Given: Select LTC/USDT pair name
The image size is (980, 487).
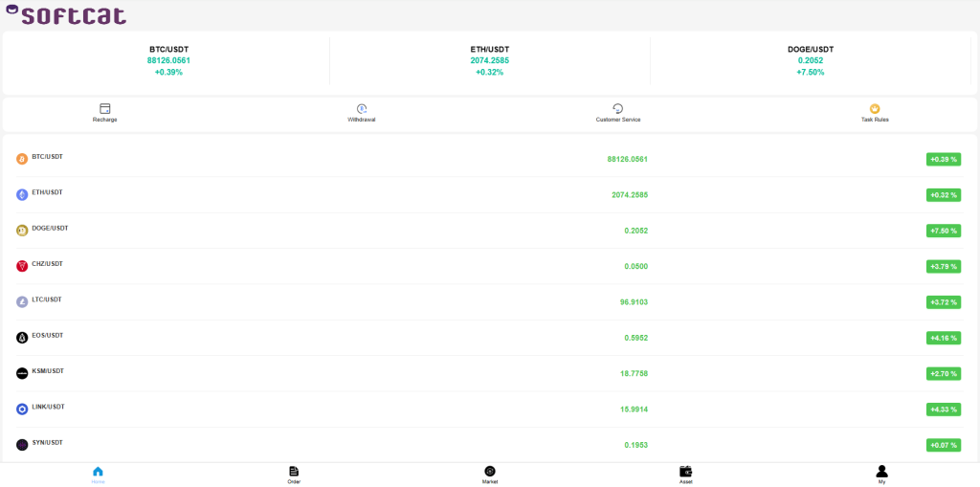Looking at the screenshot, I should tap(47, 299).
